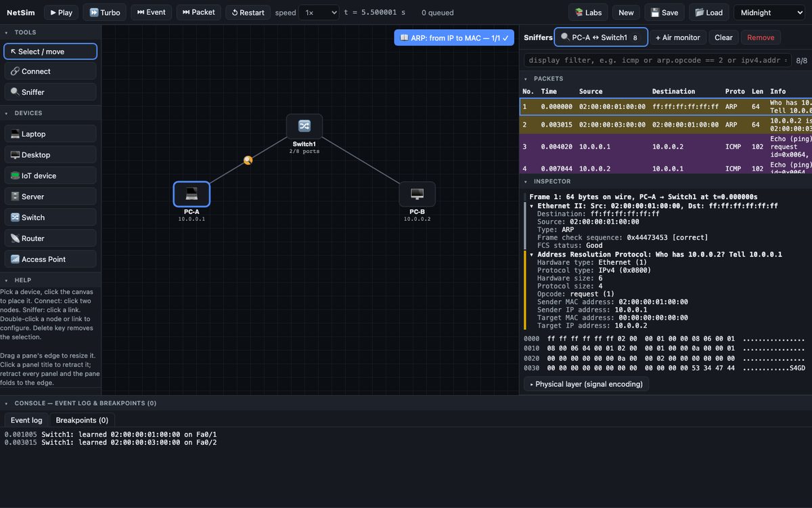Collapse the Address Resolution Protocol section
The height and width of the screenshot is (508, 812).
(x=532, y=255)
